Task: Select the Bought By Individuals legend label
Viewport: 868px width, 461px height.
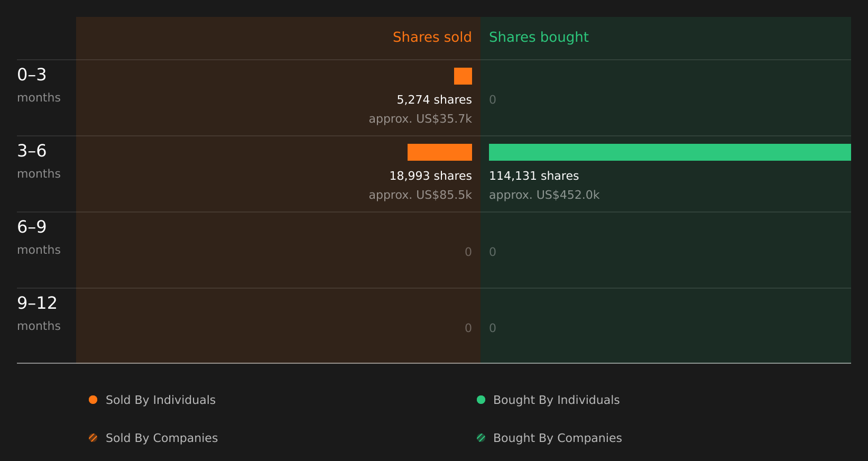Action: (557, 400)
